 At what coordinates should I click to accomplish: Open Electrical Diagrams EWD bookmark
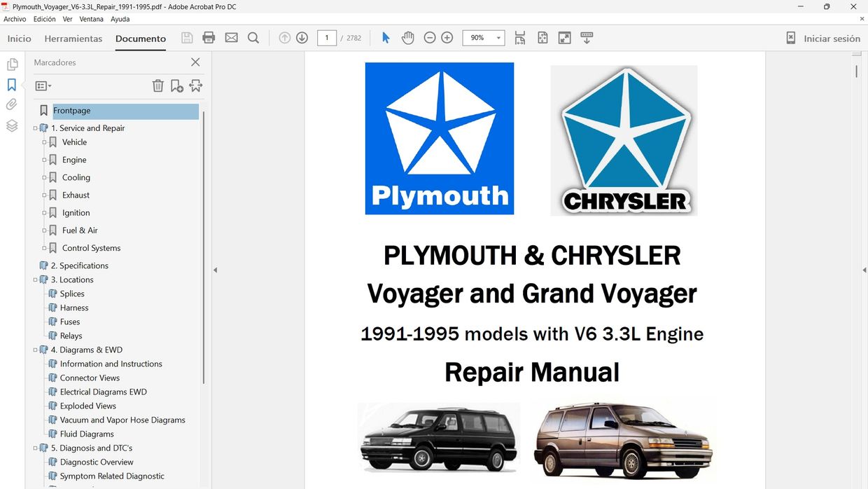tap(104, 392)
